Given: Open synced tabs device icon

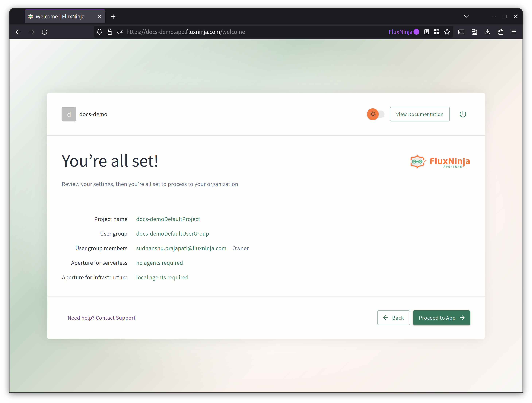Looking at the screenshot, I should click(474, 32).
